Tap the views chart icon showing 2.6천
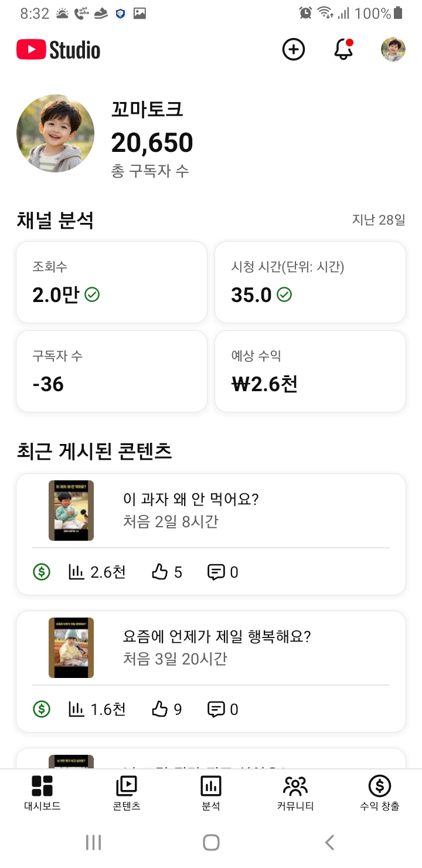Viewport: 422px width, 868px height. [77, 572]
